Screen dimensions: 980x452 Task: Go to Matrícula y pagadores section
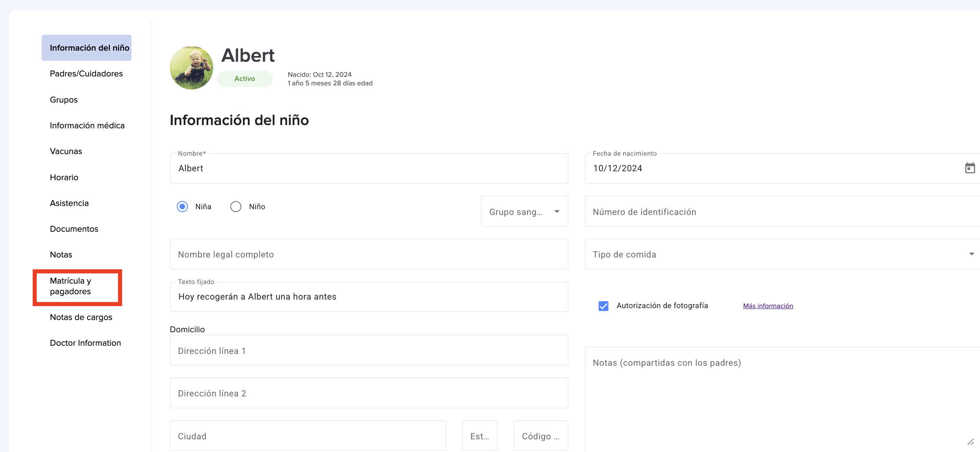click(70, 286)
